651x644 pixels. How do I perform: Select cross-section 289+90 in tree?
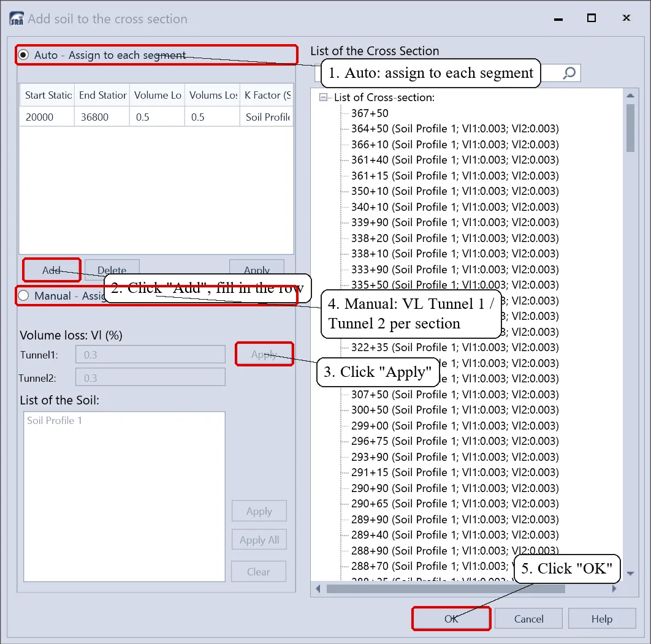(455, 520)
